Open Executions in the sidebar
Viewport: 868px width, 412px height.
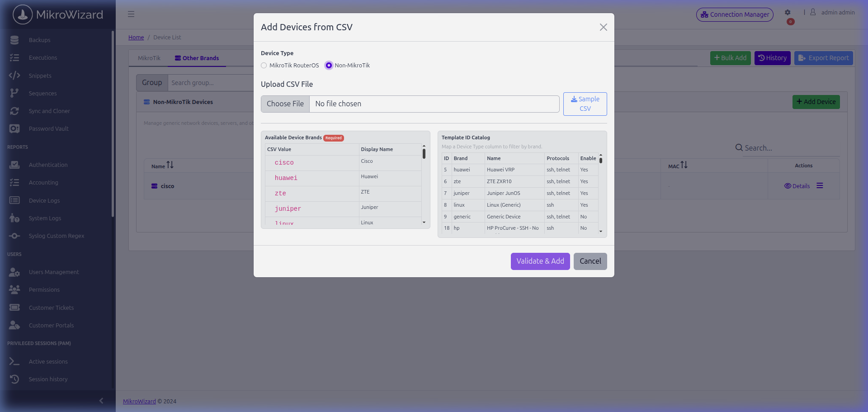click(x=42, y=57)
